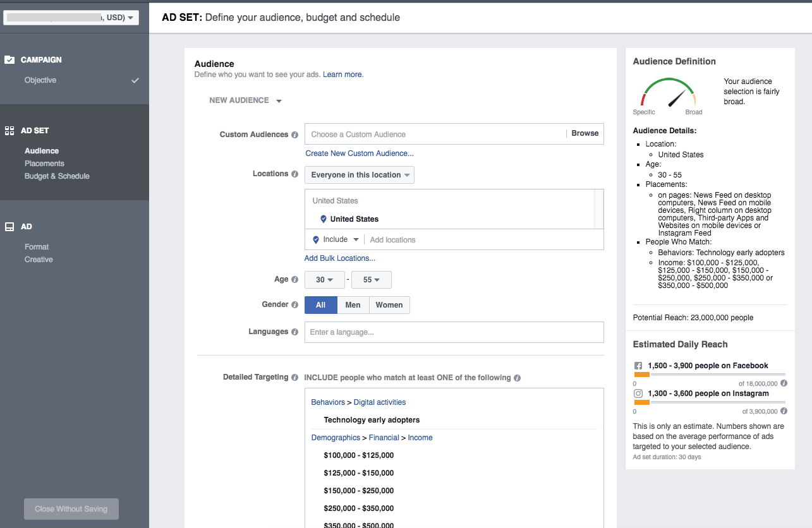
Task: Expand Everyone in this location dropdown
Action: click(x=360, y=175)
